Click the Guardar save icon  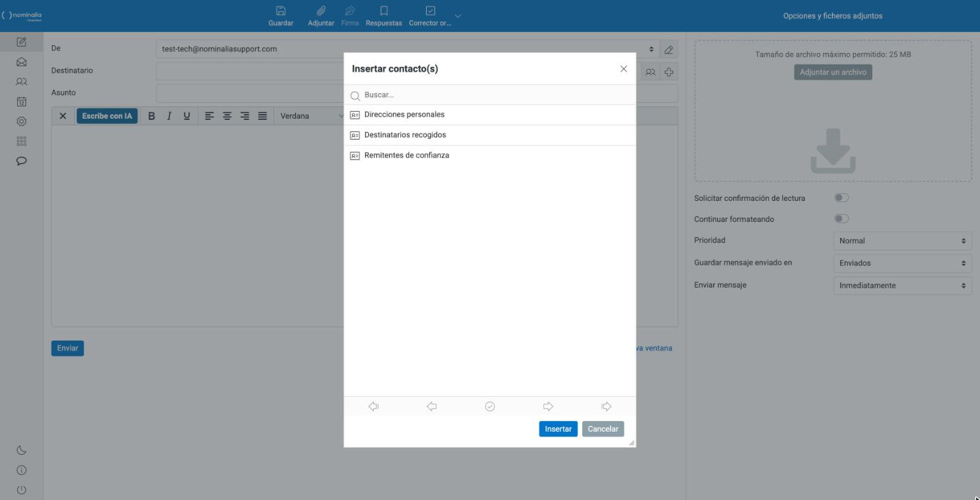coord(281,11)
